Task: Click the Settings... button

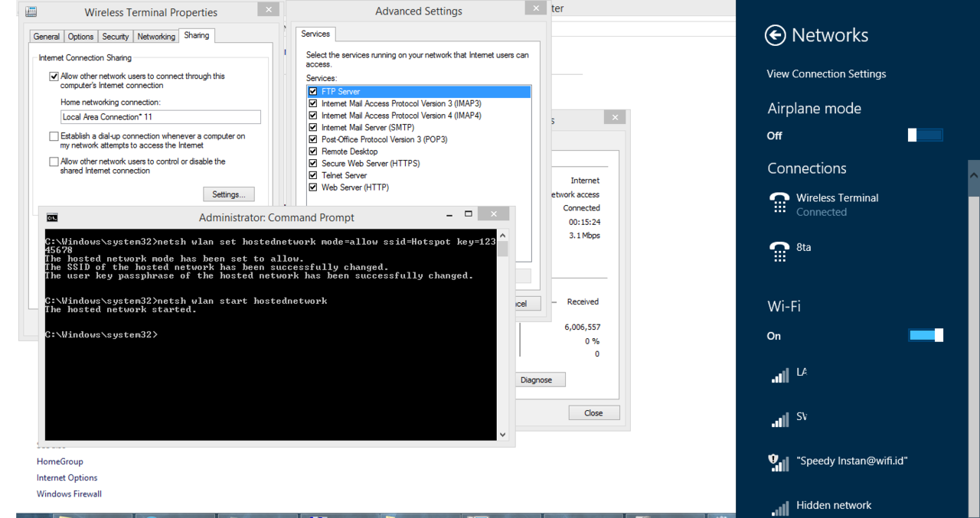Action: [228, 194]
